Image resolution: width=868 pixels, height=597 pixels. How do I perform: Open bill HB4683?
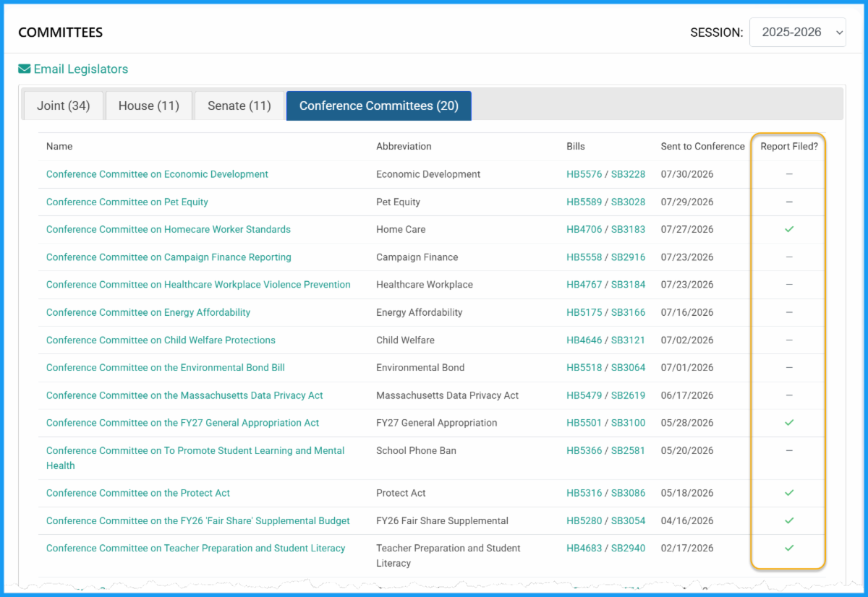pos(584,548)
